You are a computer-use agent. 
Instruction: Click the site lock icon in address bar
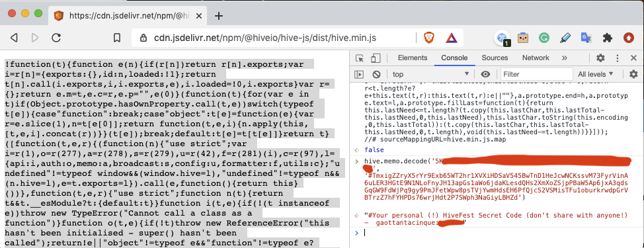[143, 38]
